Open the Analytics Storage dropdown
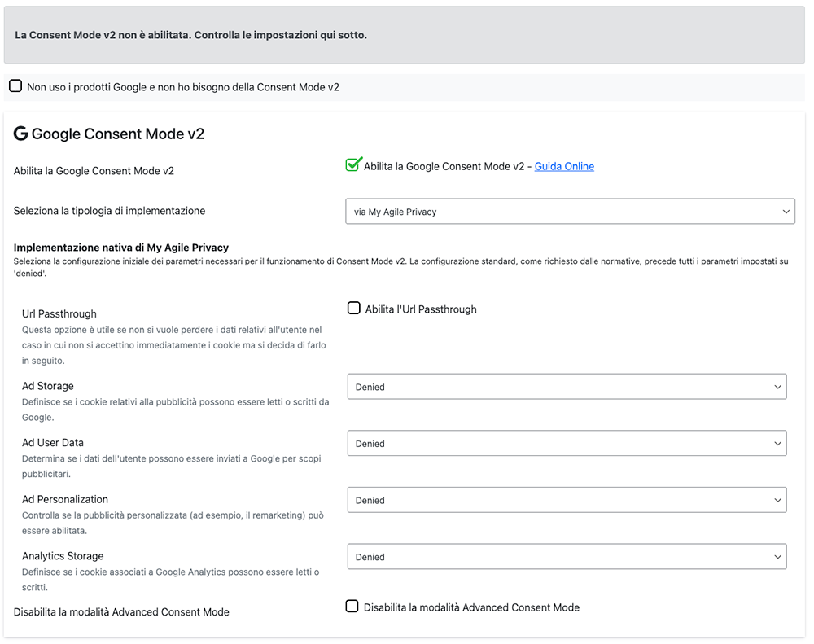This screenshot has height=644, width=814. pyautogui.click(x=567, y=557)
